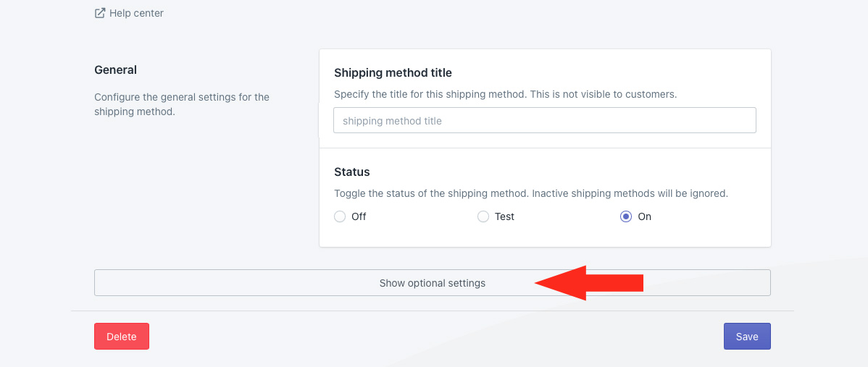Image resolution: width=868 pixels, height=367 pixels.
Task: Click the 'Toggle the status' description text
Action: (530, 194)
